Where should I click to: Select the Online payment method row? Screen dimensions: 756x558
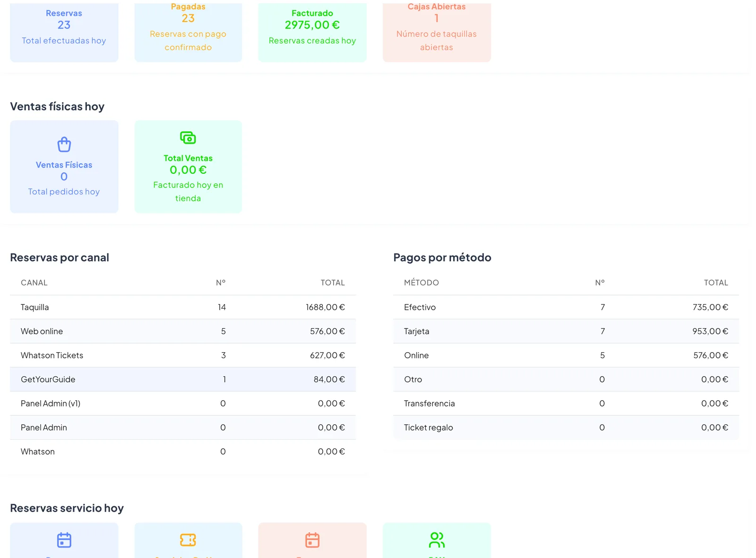click(x=566, y=355)
